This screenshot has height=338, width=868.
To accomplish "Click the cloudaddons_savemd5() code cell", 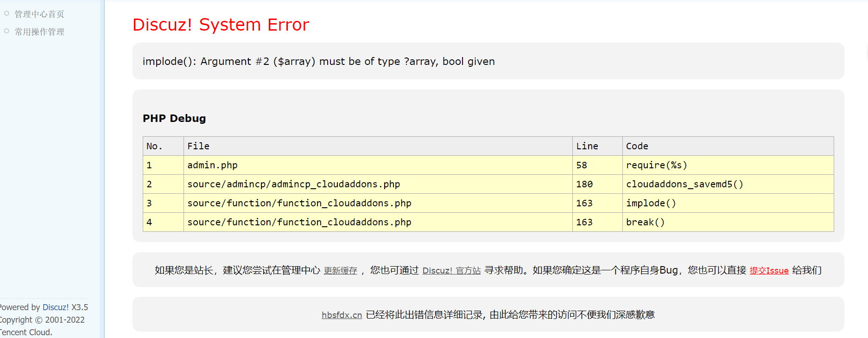I will [728, 184].
